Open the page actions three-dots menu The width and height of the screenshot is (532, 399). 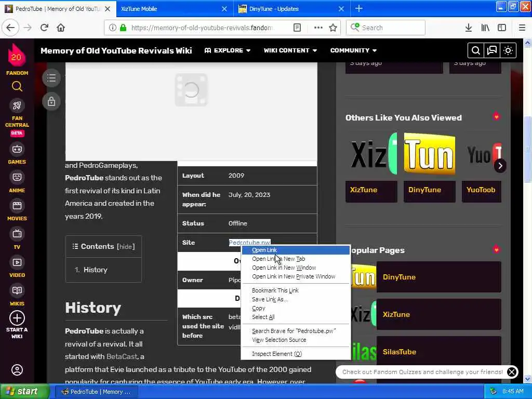tap(318, 28)
